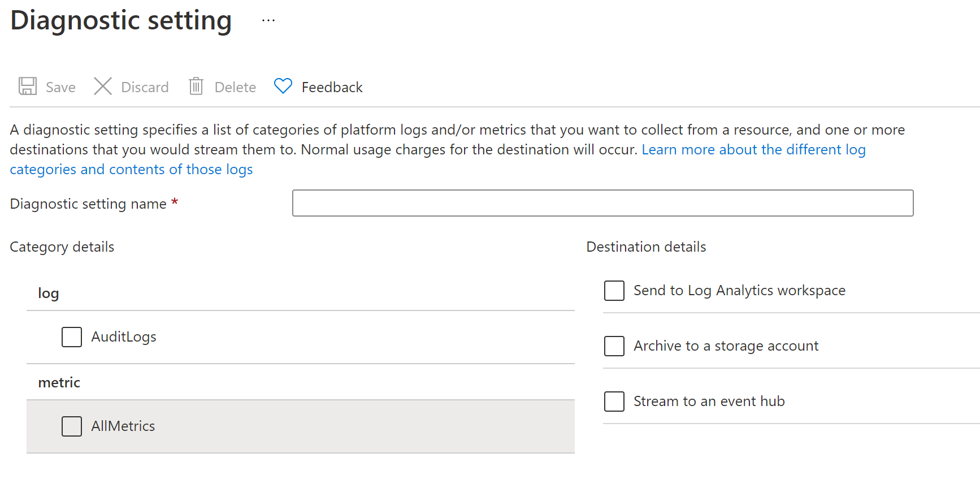Toggle Archive to a storage account checkbox
Image resolution: width=980 pixels, height=479 pixels.
[x=614, y=346]
